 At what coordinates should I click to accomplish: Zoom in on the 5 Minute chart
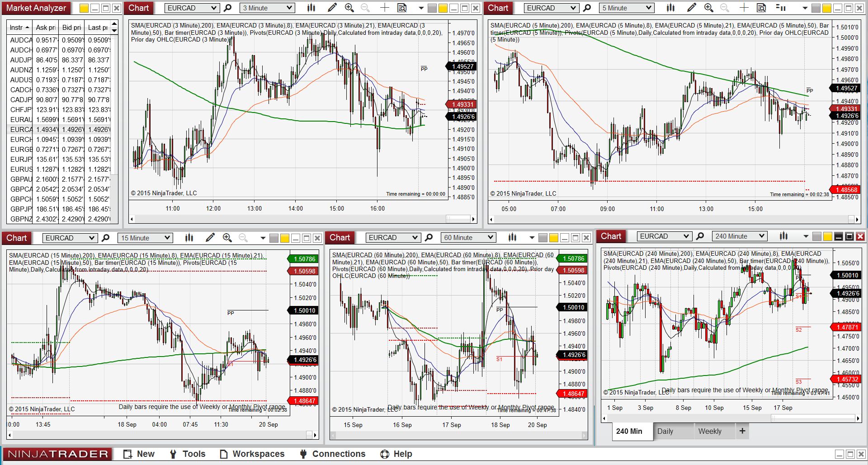pyautogui.click(x=708, y=8)
